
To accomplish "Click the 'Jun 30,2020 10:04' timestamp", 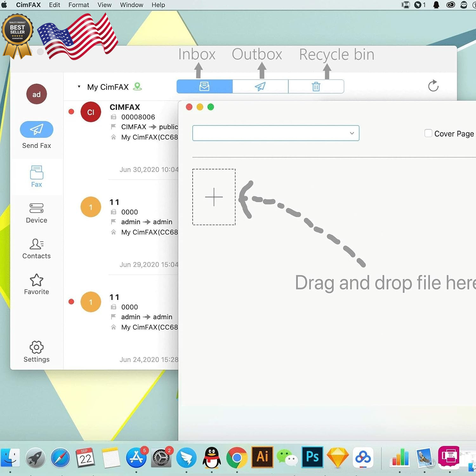I will pyautogui.click(x=149, y=170).
